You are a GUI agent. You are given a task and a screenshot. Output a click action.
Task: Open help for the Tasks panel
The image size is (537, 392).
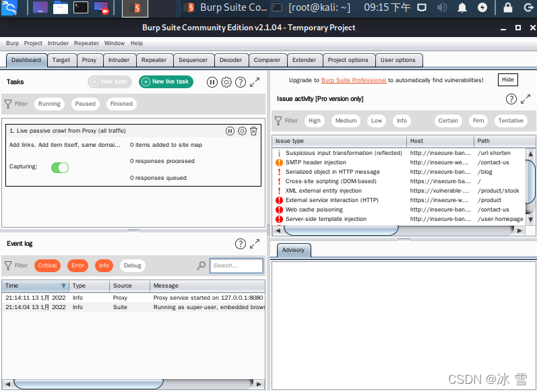pos(241,82)
